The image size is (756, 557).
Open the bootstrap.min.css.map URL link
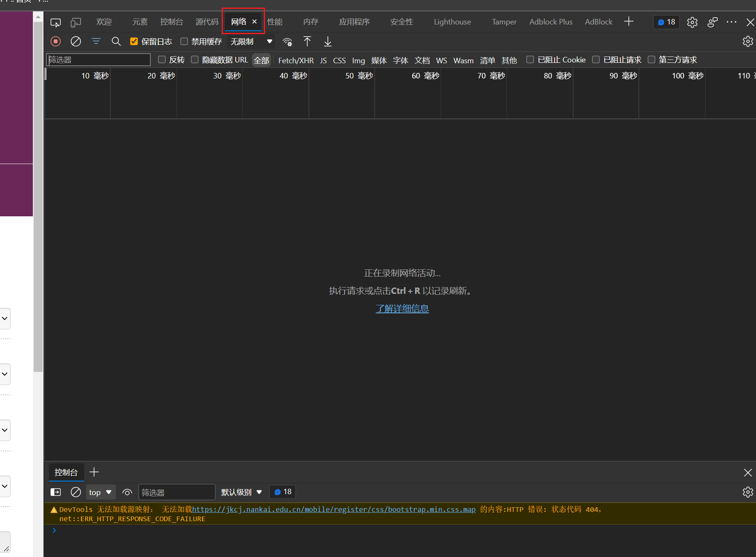click(334, 509)
